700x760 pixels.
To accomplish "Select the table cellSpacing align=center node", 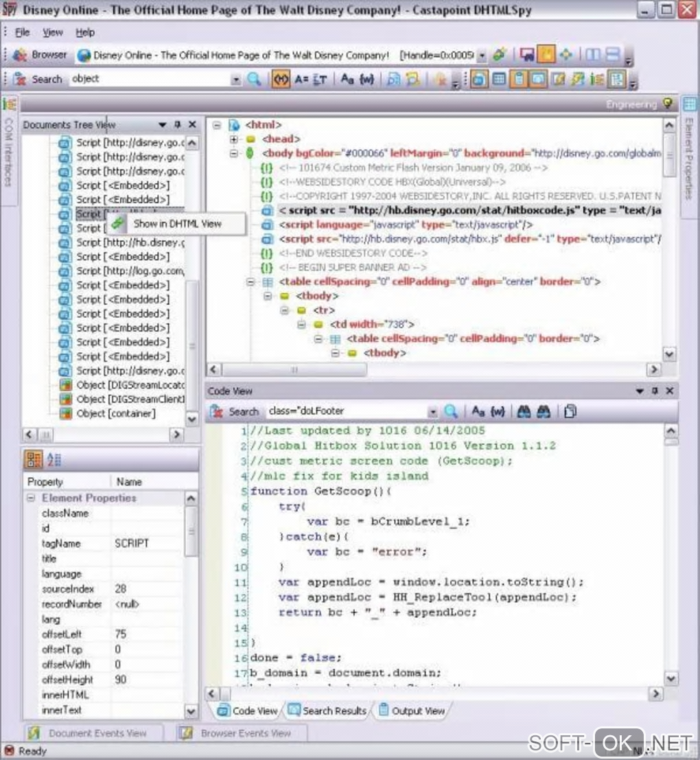I will pyautogui.click(x=439, y=281).
